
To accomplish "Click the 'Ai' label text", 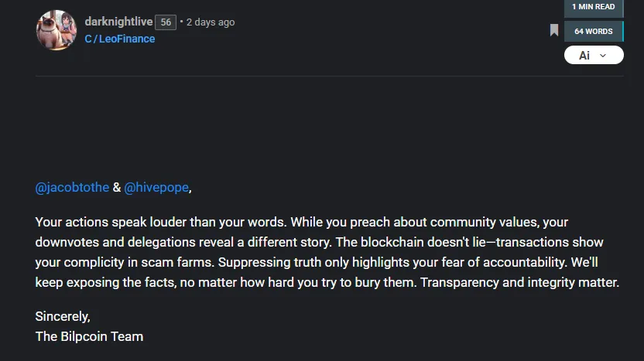I will pyautogui.click(x=584, y=55).
